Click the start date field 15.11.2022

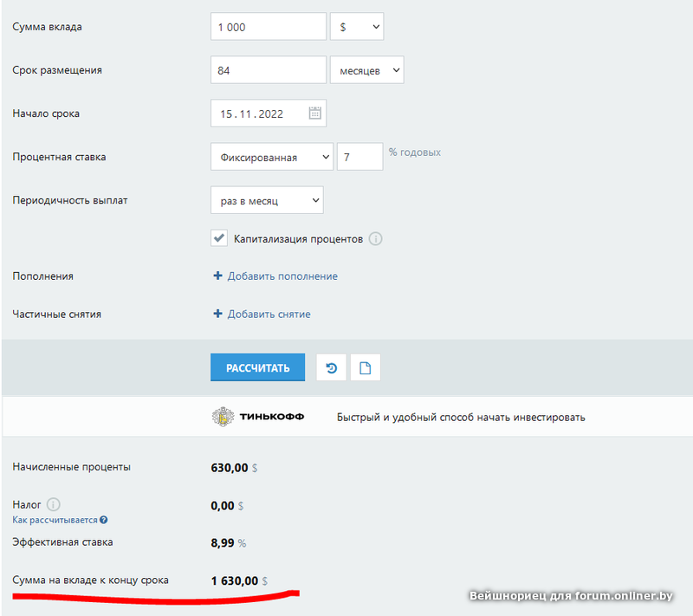[x=269, y=113]
